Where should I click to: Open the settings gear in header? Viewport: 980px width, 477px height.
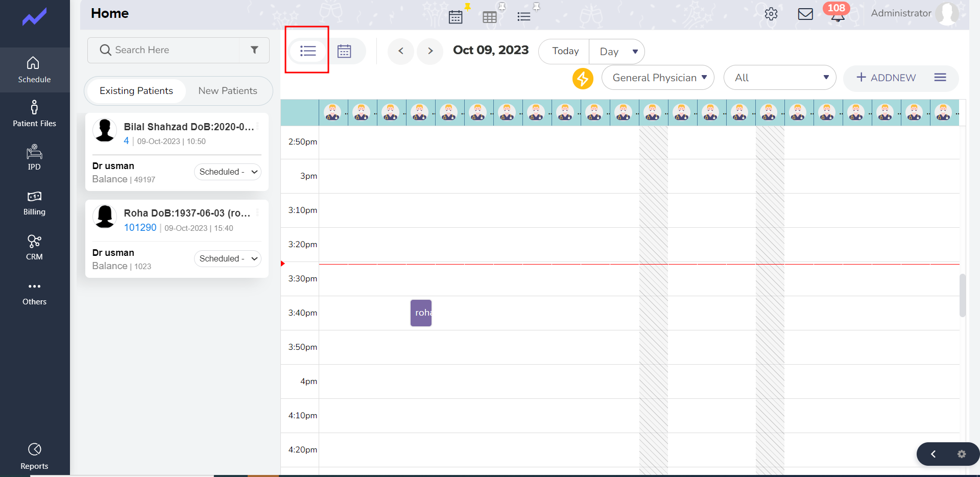771,14
